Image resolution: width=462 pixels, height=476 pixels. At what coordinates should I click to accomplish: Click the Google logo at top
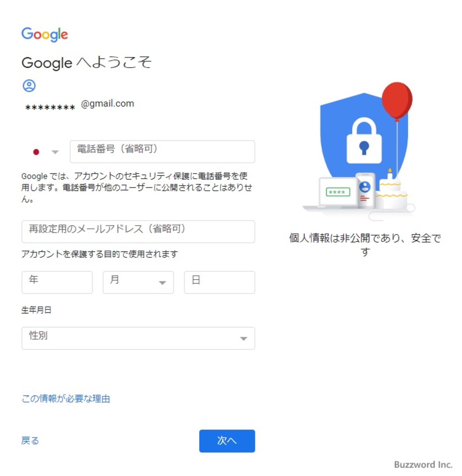[45, 34]
